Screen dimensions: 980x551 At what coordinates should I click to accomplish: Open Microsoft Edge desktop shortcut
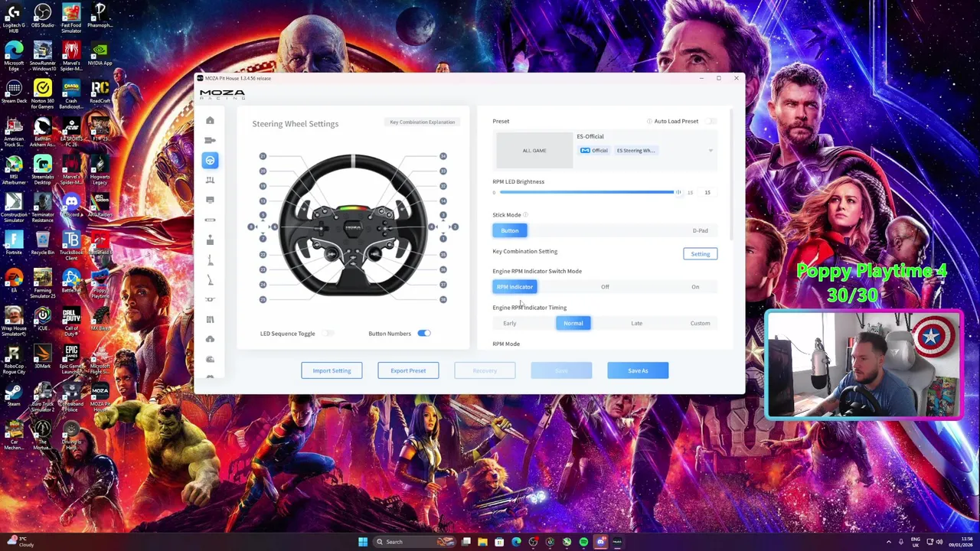coord(14,56)
